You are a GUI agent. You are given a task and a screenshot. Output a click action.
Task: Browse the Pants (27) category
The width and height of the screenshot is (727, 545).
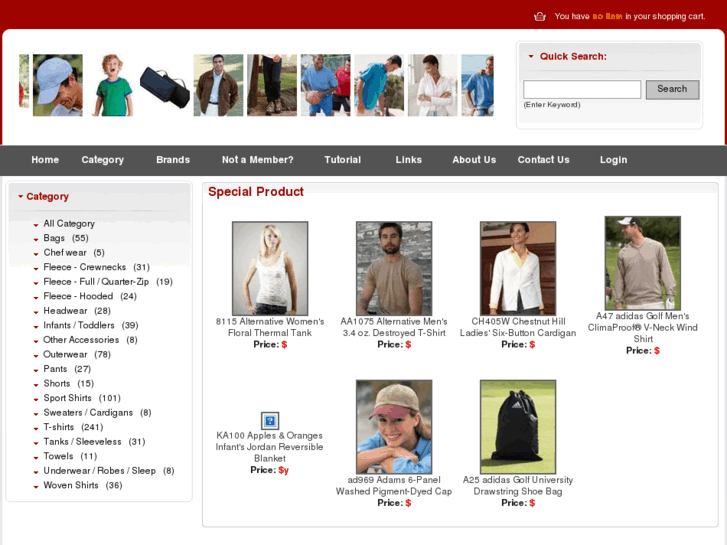click(67, 369)
